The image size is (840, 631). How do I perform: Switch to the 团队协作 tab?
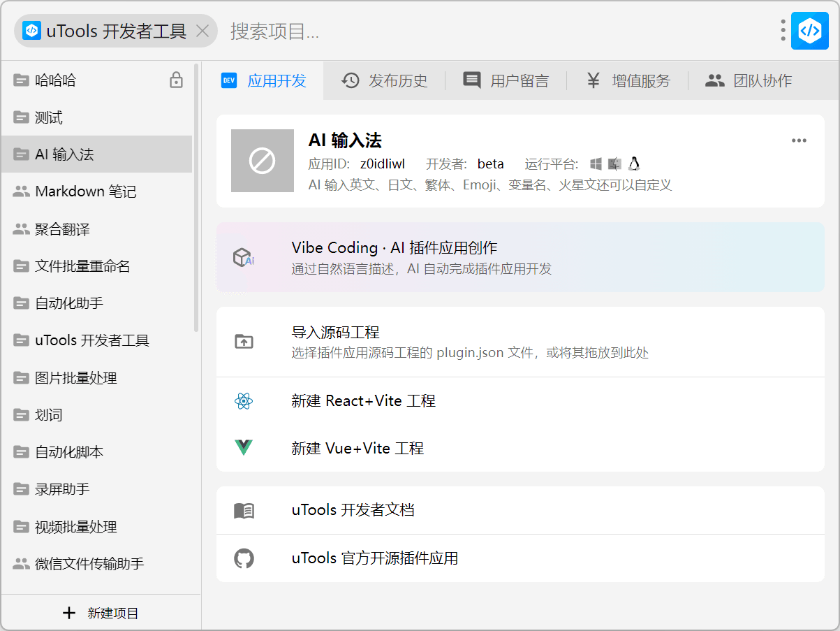[x=749, y=80]
